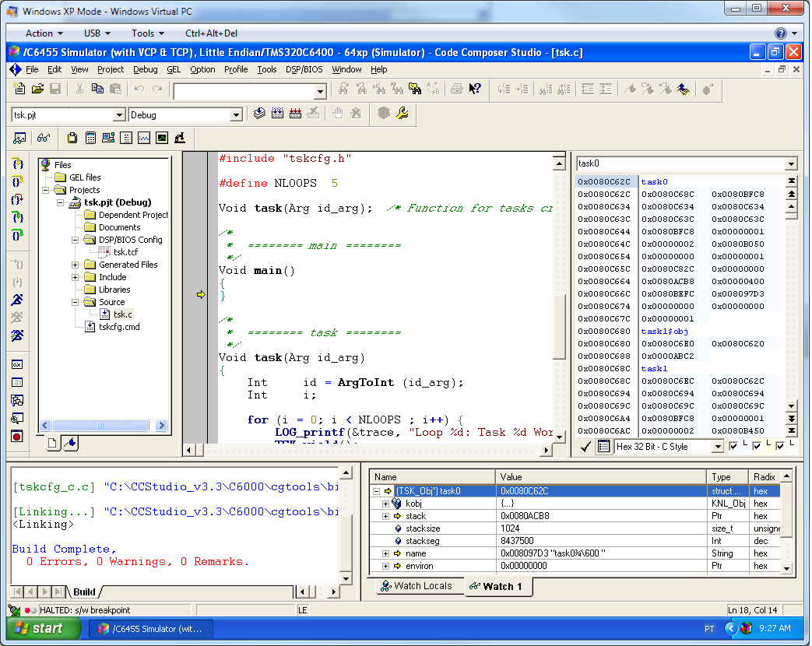
Task: Select the Build output tab
Action: point(84,592)
